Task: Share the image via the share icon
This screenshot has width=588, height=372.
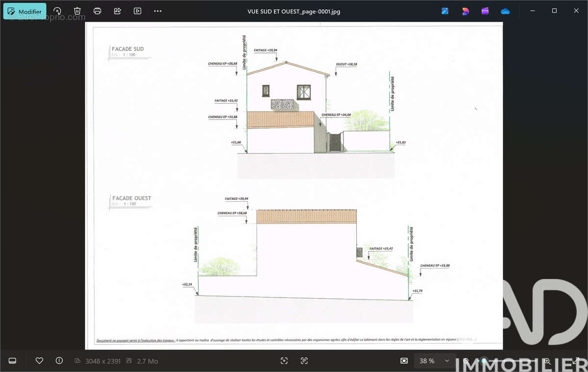Action: (x=118, y=11)
